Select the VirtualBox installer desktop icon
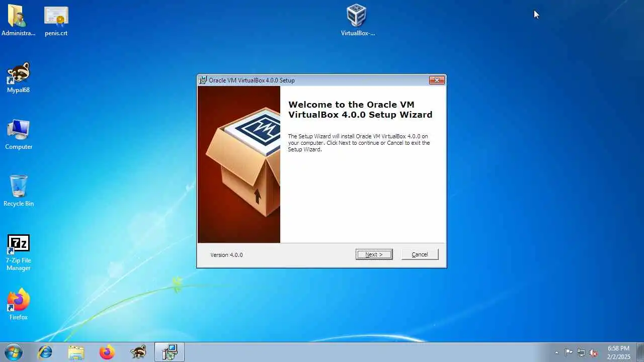The image size is (644, 362). point(358,21)
